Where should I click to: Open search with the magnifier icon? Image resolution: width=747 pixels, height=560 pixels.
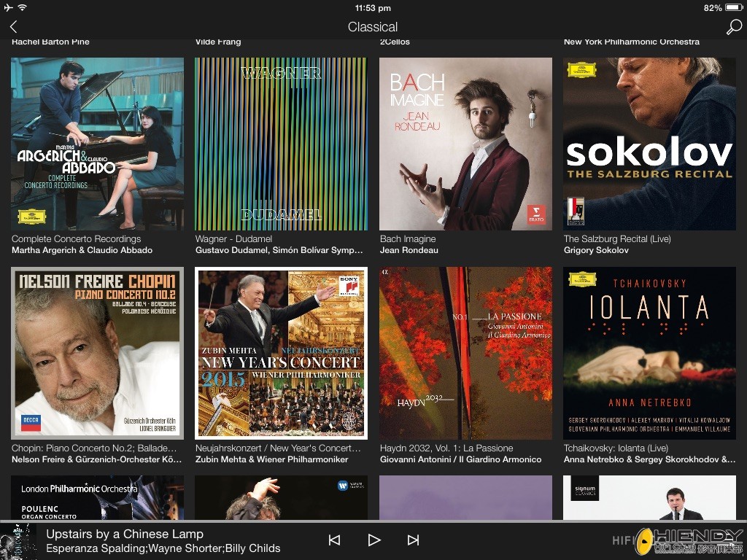(733, 27)
